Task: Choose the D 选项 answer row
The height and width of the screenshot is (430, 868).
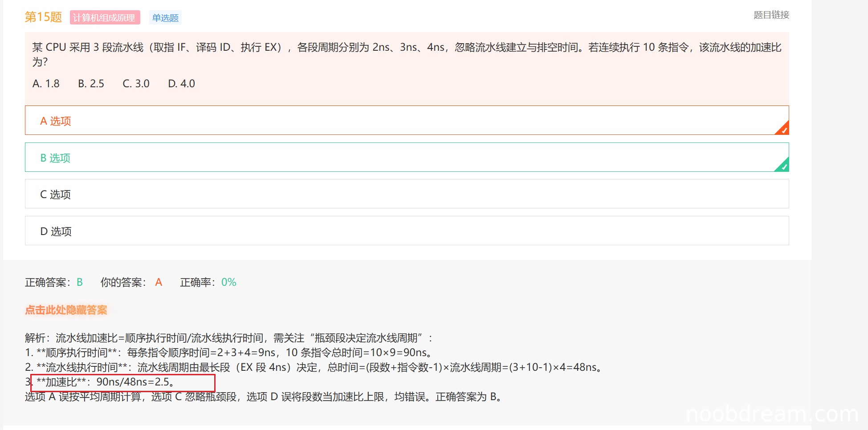Action: 406,231
